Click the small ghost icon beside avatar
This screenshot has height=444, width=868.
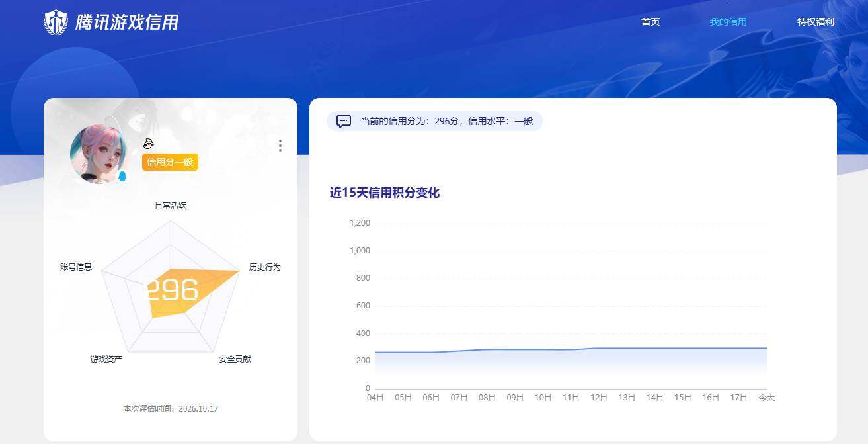pos(149,143)
